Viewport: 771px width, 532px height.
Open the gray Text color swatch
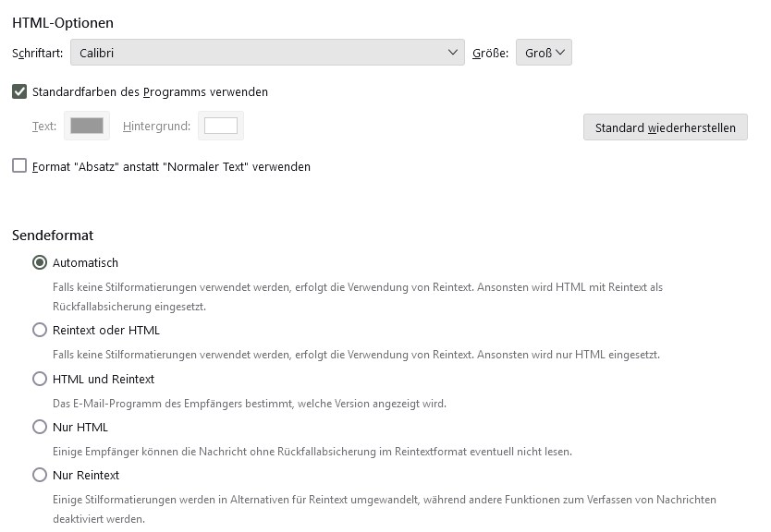pos(87,126)
